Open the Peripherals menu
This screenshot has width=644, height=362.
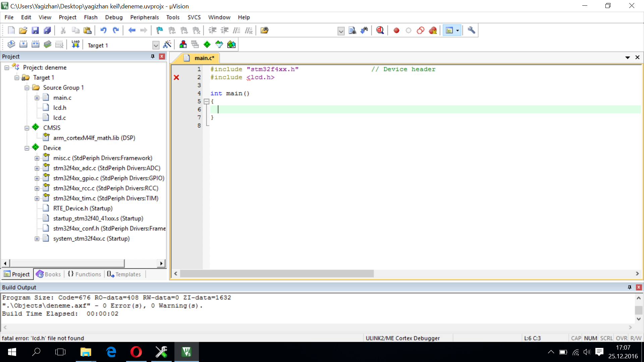(x=144, y=17)
